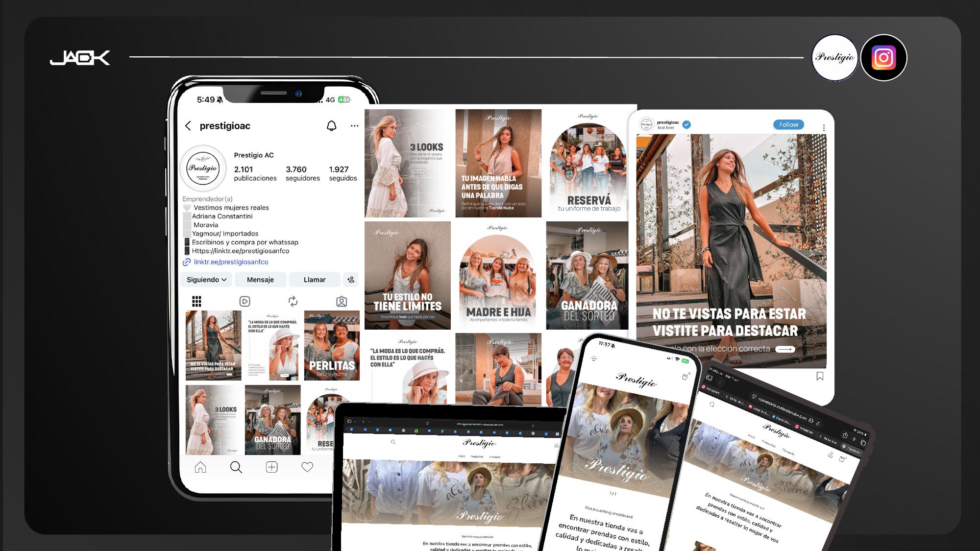Viewport: 980px width, 551px height.
Task: Open the post's vertical three-dot menu
Action: click(824, 127)
